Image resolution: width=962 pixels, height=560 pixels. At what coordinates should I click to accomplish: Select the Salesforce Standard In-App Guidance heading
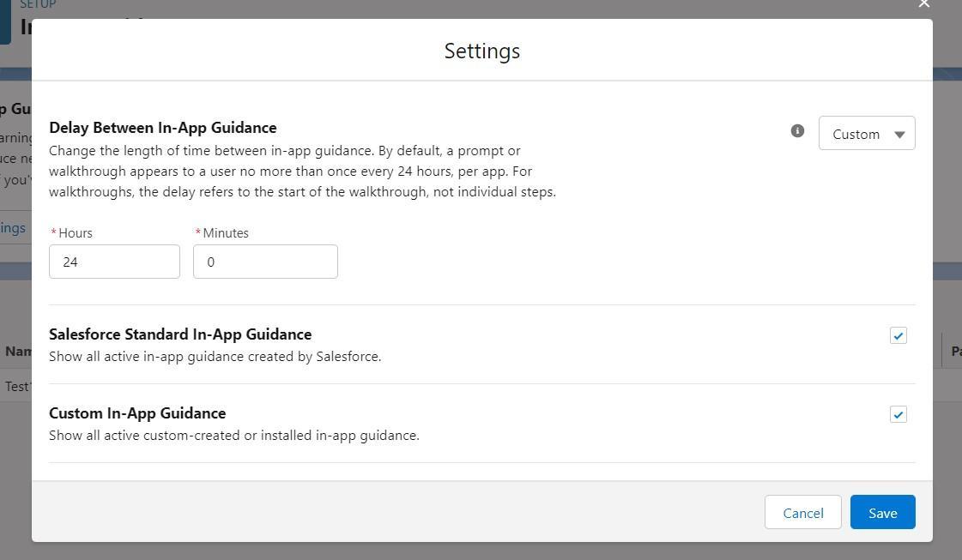tap(180, 334)
